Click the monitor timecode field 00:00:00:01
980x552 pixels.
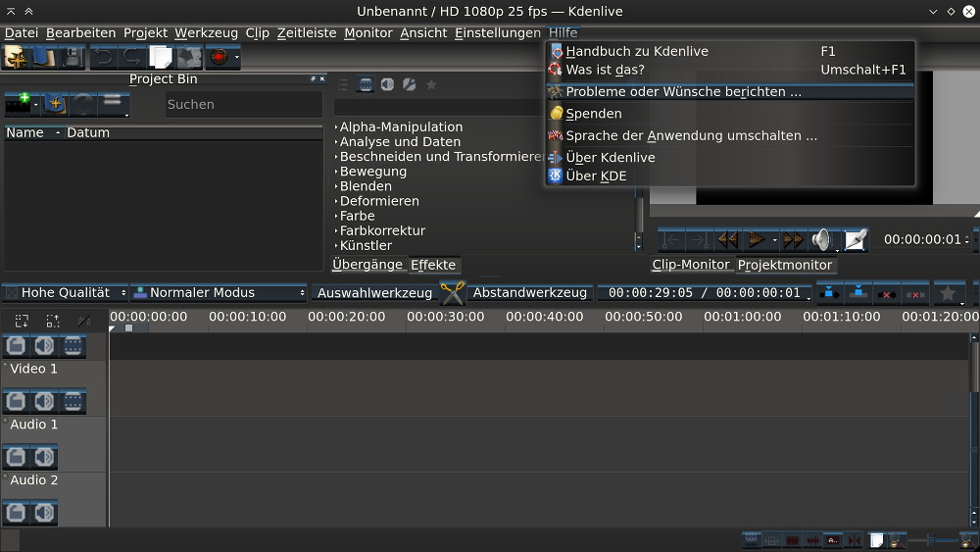[x=922, y=239]
